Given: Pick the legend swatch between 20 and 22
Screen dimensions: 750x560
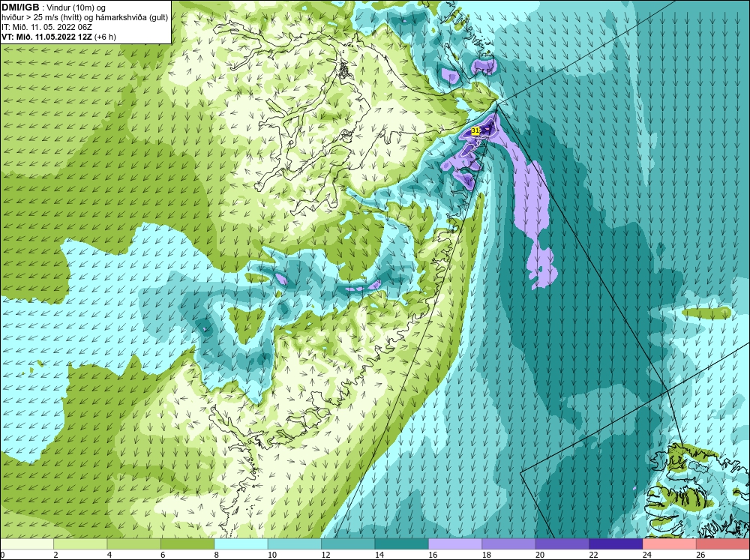Looking at the screenshot, I should (x=562, y=544).
